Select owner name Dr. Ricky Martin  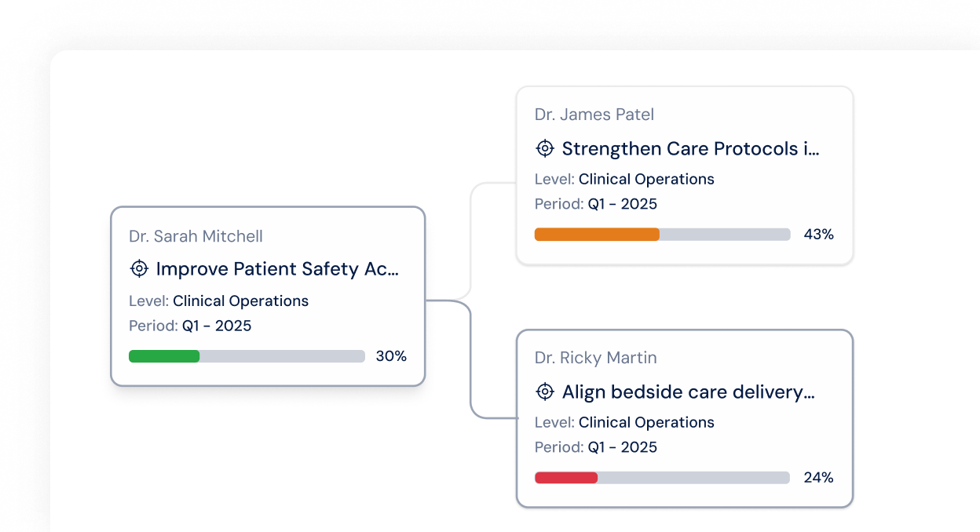(596, 358)
